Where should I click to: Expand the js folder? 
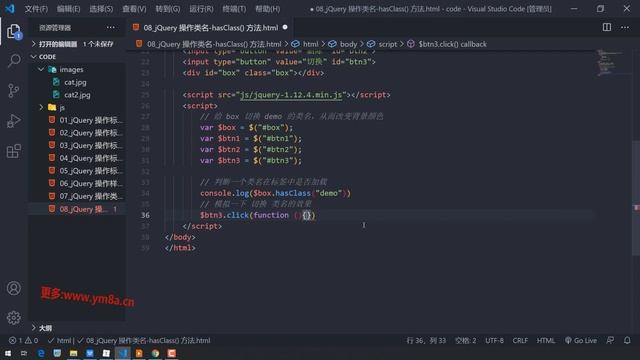[77, 107]
